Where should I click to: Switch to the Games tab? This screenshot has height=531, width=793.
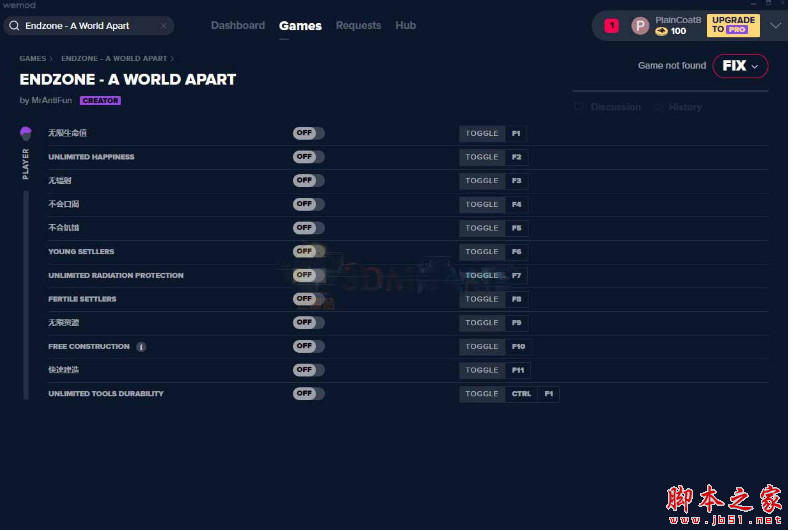pyautogui.click(x=300, y=26)
